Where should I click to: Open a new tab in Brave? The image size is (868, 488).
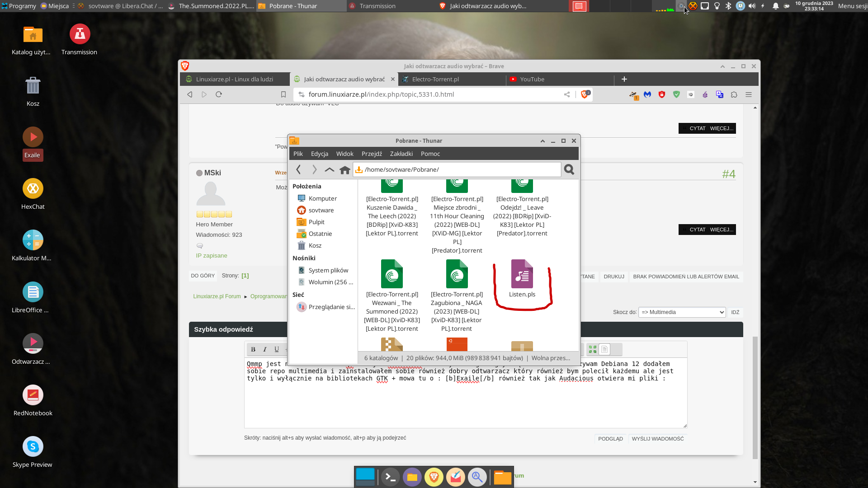pos(624,79)
